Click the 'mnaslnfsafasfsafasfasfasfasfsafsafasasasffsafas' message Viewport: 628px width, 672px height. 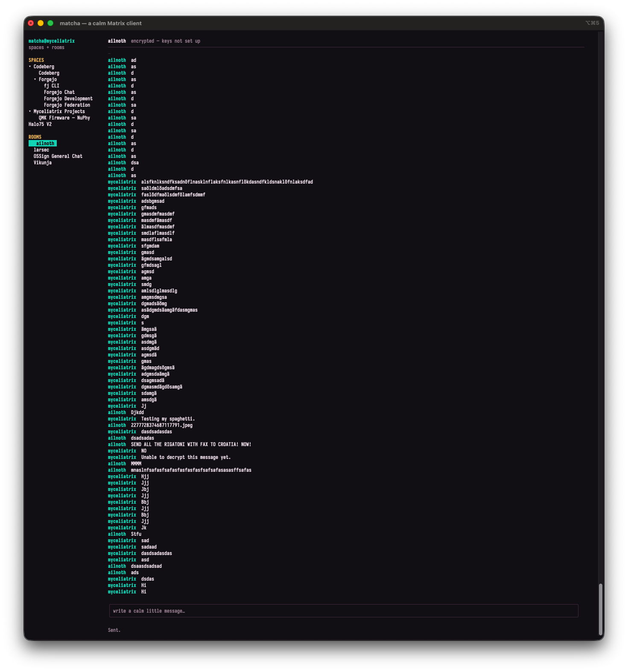(x=191, y=470)
